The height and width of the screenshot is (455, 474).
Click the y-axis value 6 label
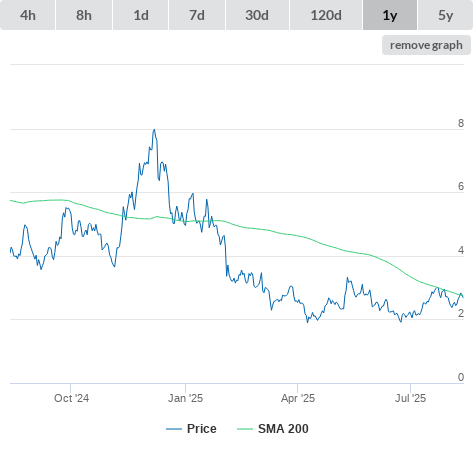pos(461,186)
